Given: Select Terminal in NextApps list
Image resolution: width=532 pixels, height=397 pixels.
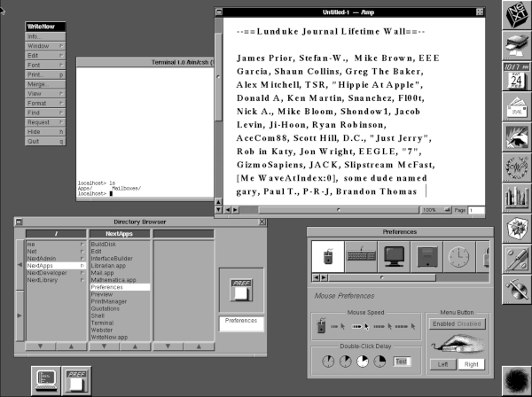Looking at the screenshot, I should (x=120, y=323).
